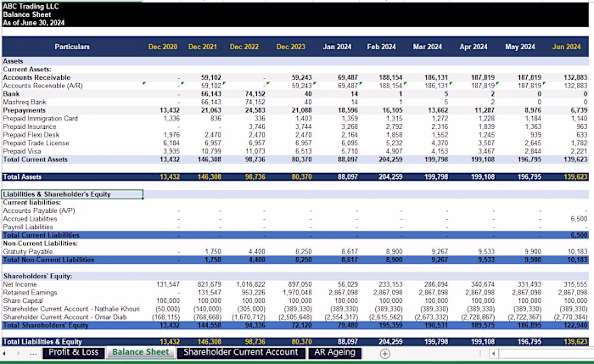Click the 'Jun 2024' column header
The height and width of the screenshot is (364, 594).
coord(566,47)
